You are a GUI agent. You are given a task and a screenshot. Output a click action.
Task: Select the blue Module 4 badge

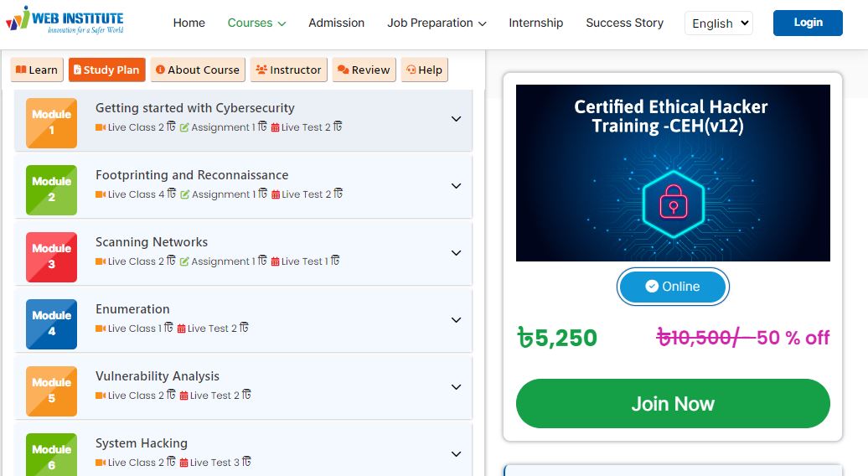51,323
